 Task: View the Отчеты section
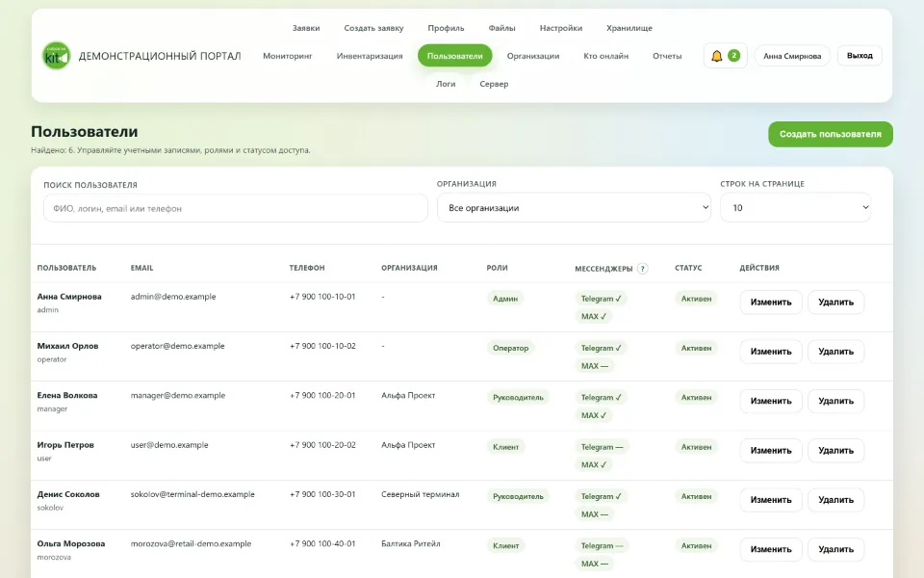coord(667,56)
